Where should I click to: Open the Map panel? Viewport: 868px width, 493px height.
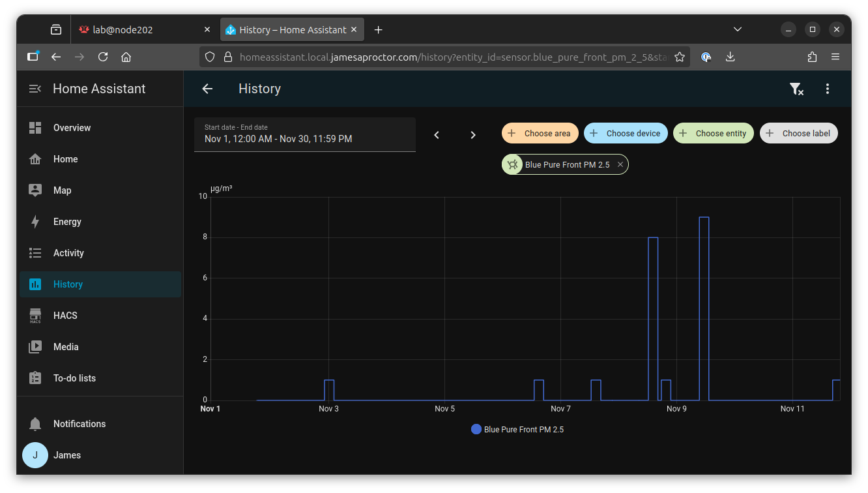(62, 190)
